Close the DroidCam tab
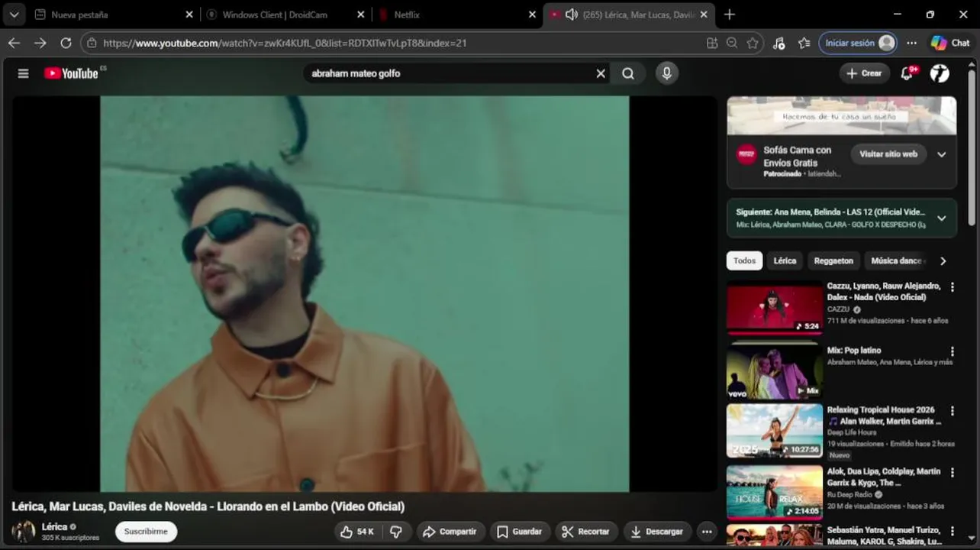 pos(361,15)
